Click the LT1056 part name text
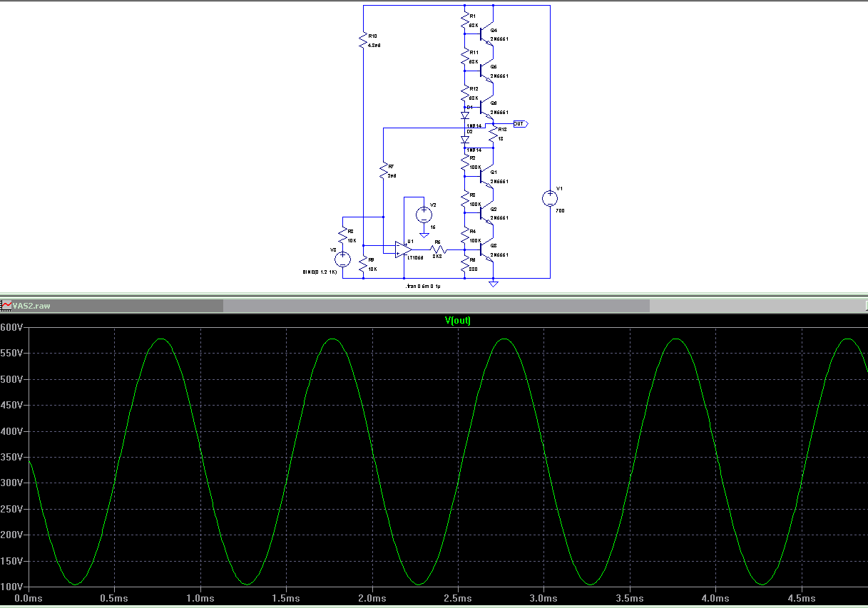 point(415,257)
